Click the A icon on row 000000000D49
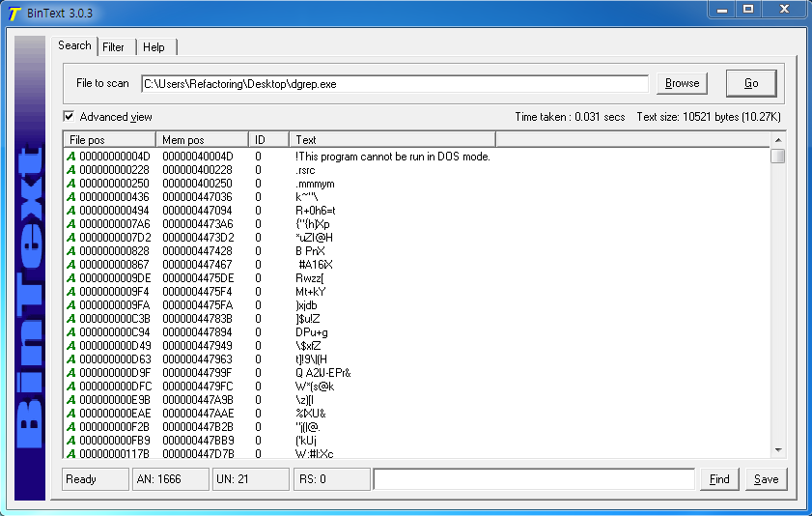Image resolution: width=812 pixels, height=516 pixels. pos(70,346)
